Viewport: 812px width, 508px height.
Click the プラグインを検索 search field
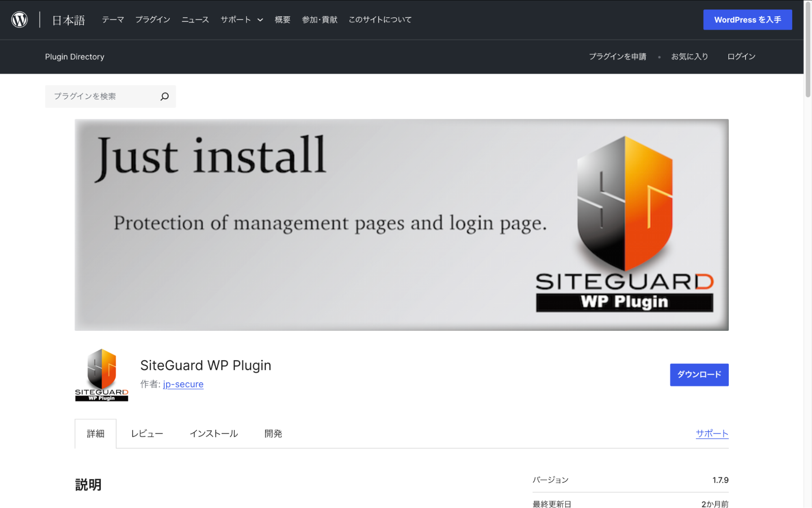pos(102,96)
